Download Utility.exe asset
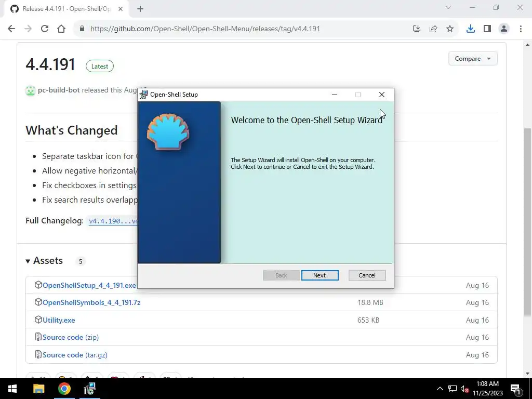The image size is (532, 399). (59, 320)
